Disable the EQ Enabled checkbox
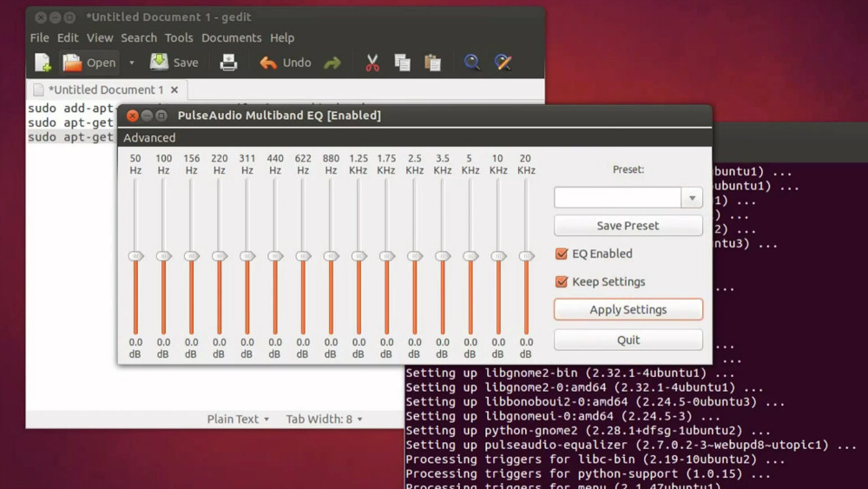Screen dimensions: 868x489 coord(562,254)
